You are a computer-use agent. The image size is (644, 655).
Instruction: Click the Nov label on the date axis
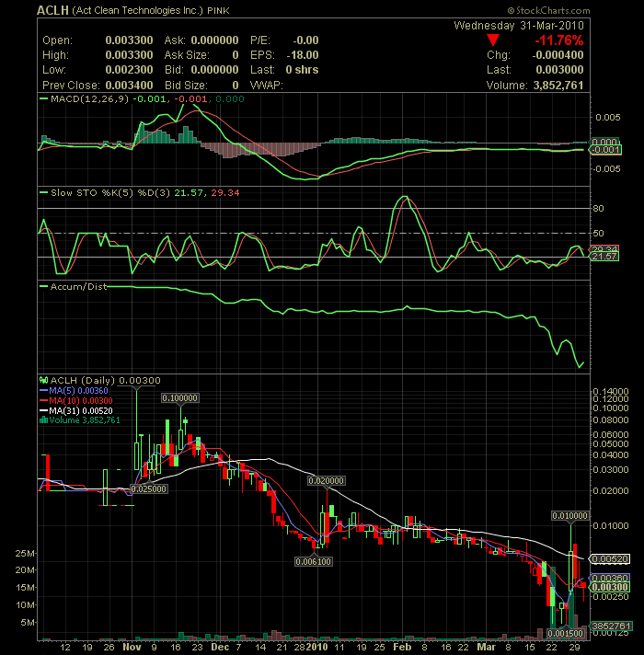[x=132, y=647]
